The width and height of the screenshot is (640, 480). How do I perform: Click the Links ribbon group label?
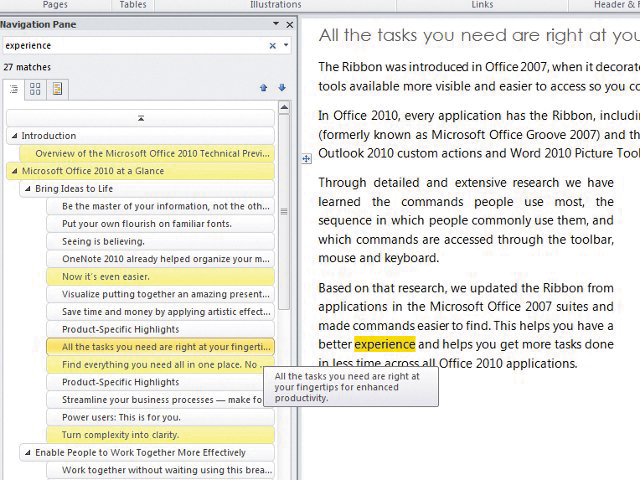[482, 4]
